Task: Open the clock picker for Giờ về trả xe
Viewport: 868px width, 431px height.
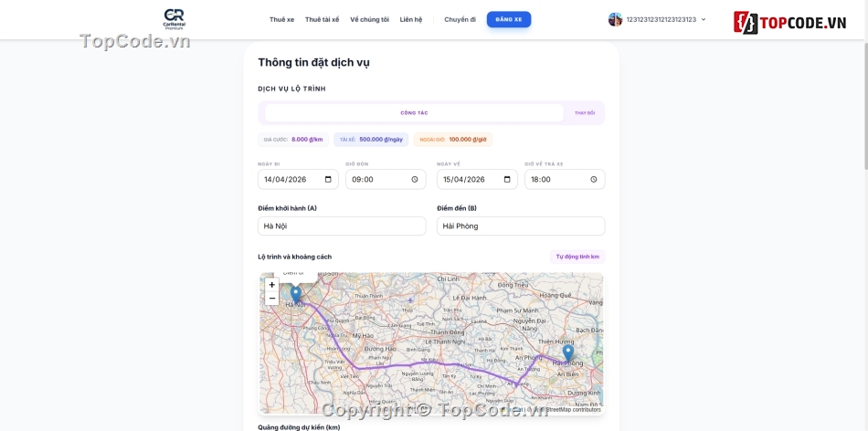Action: pos(593,179)
